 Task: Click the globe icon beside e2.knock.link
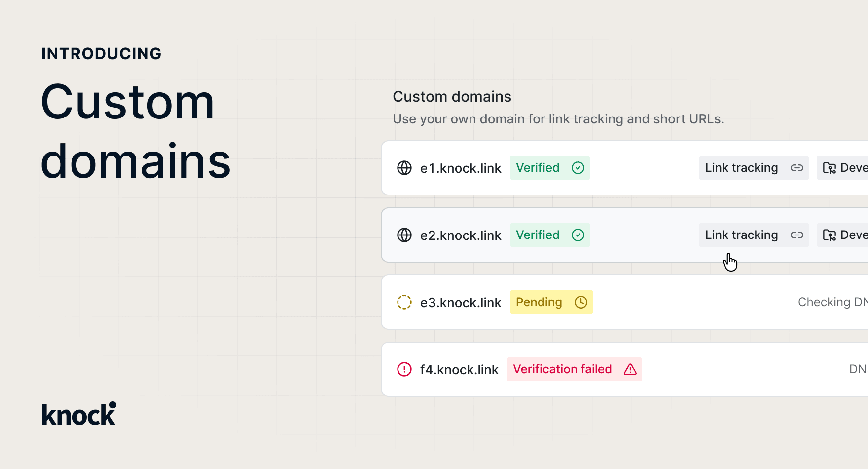(x=404, y=235)
